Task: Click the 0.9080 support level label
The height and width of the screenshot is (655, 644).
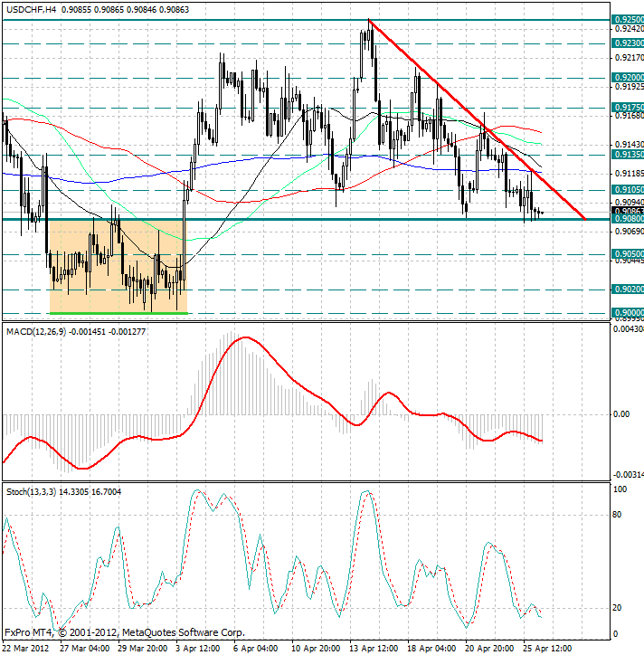Action: click(628, 219)
